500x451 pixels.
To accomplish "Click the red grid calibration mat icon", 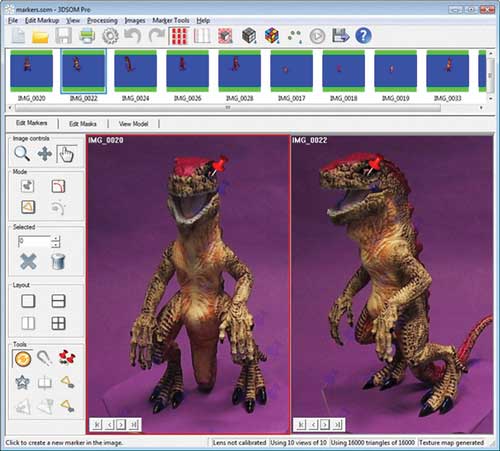I will tap(179, 36).
